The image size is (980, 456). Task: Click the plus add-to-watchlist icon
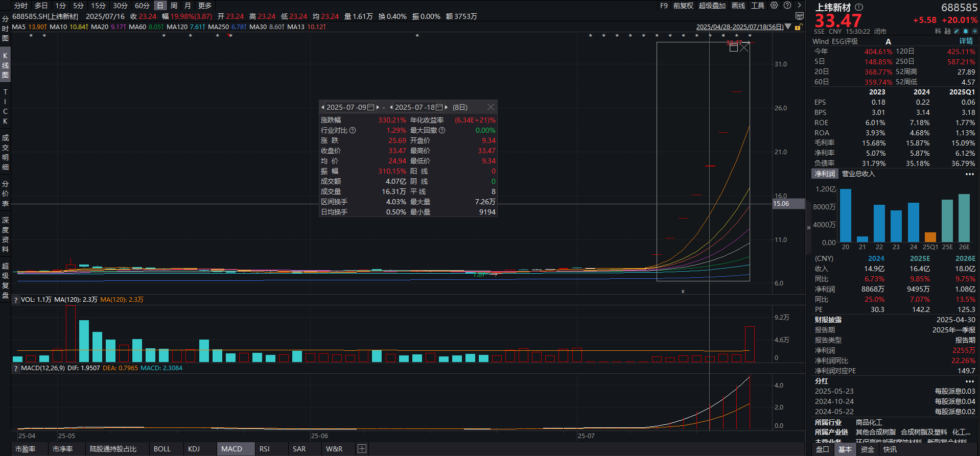(x=975, y=31)
